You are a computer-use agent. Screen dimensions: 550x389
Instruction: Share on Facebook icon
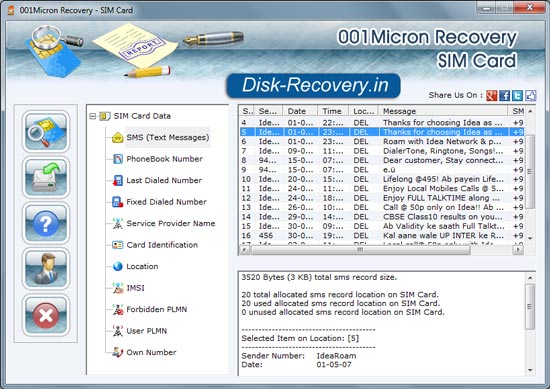504,95
